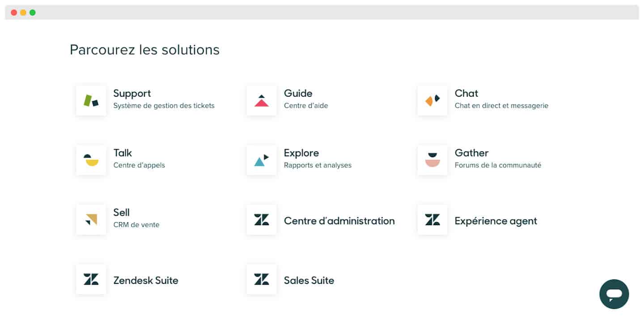Open the Guide solution link
Image resolution: width=644 pixels, height=330 pixels.
tap(298, 93)
